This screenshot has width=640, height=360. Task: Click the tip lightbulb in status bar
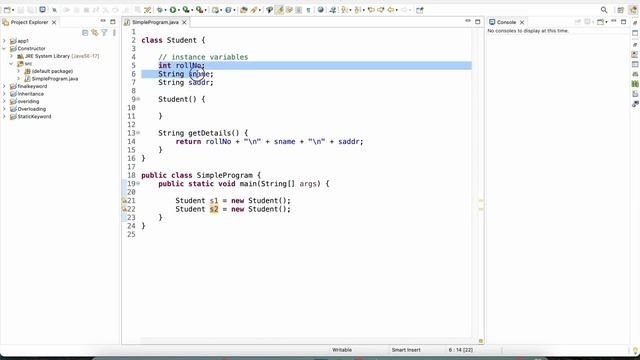coord(635,350)
